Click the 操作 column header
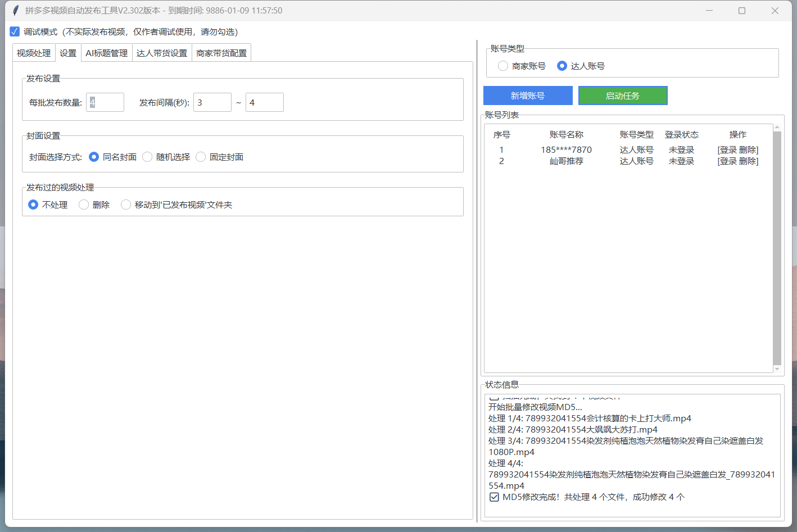797x532 pixels. click(x=738, y=135)
